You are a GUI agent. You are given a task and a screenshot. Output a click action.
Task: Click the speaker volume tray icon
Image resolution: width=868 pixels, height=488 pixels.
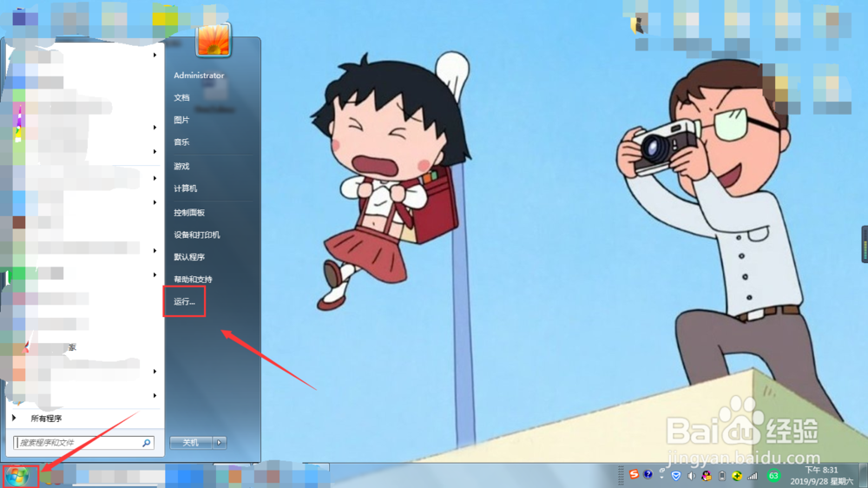coord(691,476)
